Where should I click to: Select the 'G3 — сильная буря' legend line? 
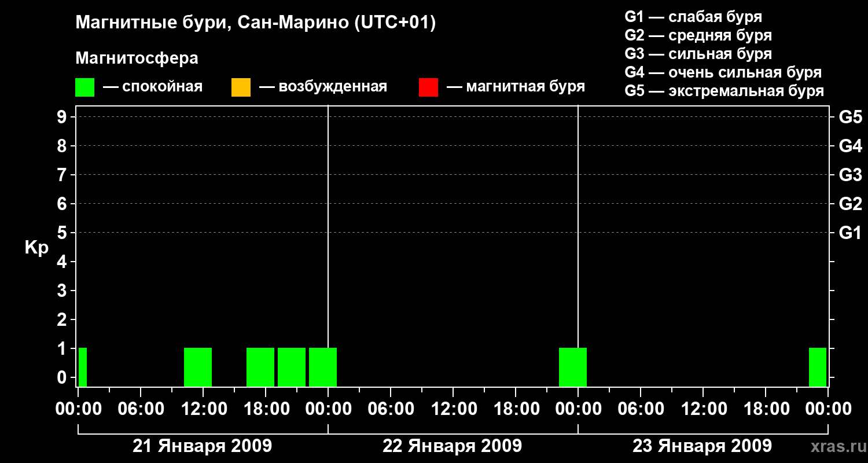pos(698,54)
